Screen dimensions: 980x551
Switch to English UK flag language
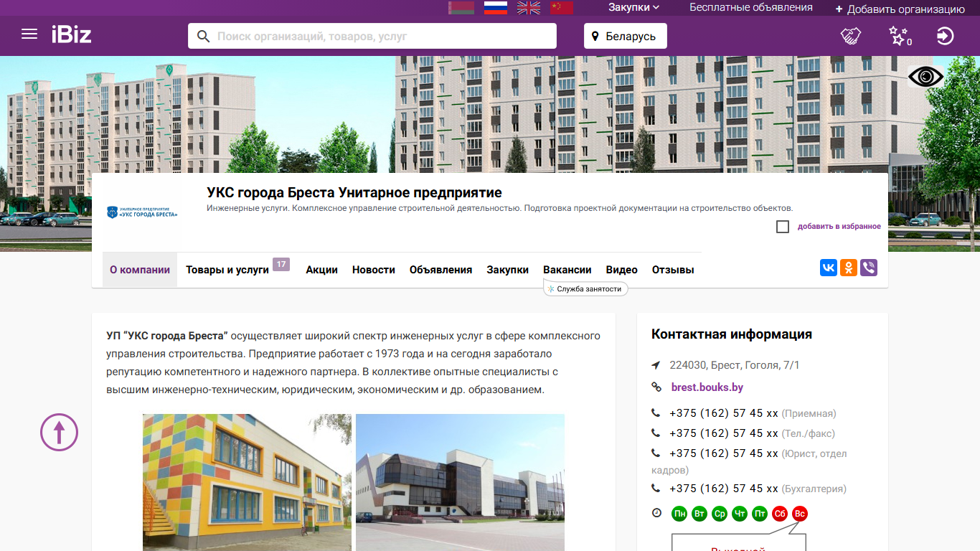point(529,8)
